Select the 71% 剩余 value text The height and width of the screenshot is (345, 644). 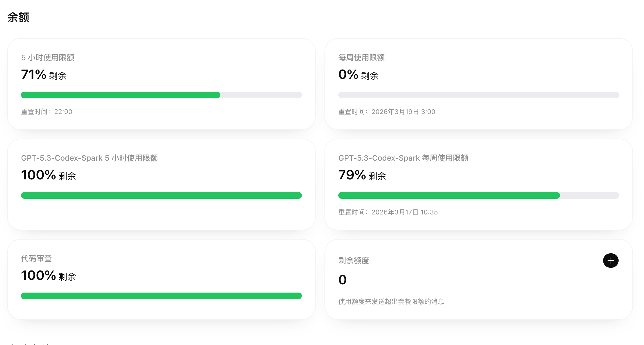(x=44, y=75)
